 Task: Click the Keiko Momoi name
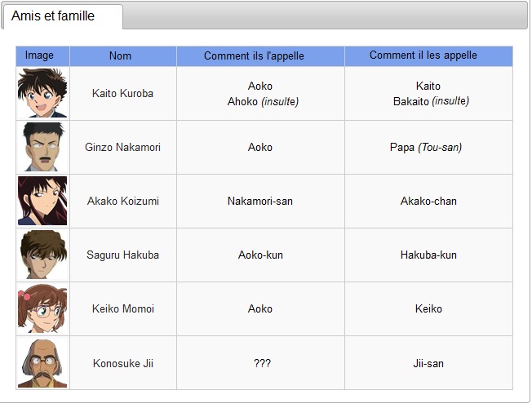point(122,308)
